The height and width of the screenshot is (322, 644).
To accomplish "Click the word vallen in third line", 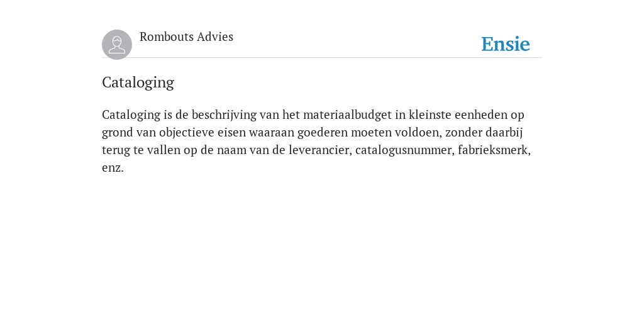I will point(164,150).
